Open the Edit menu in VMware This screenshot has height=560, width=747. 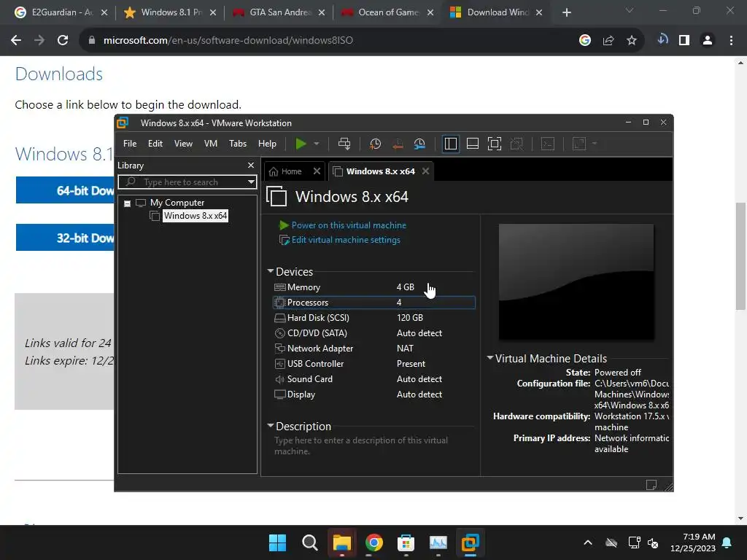(155, 144)
